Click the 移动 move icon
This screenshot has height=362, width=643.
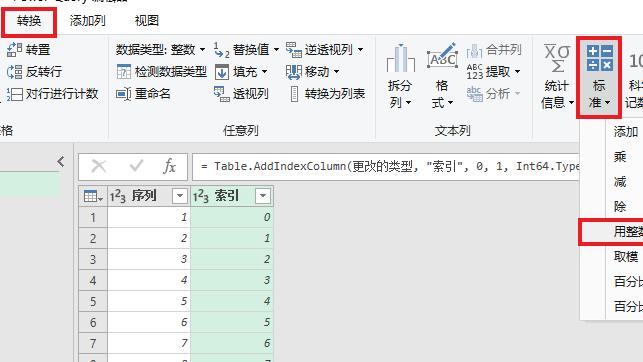pos(294,72)
